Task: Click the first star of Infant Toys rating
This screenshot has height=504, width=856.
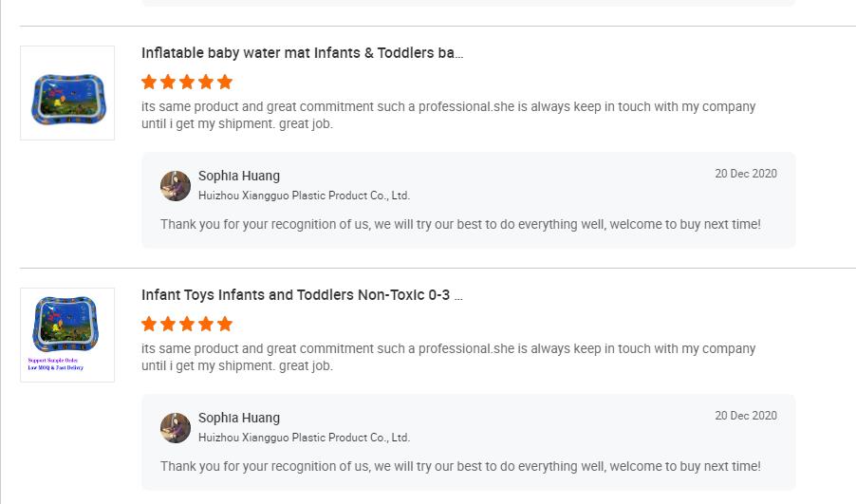Action: (149, 324)
